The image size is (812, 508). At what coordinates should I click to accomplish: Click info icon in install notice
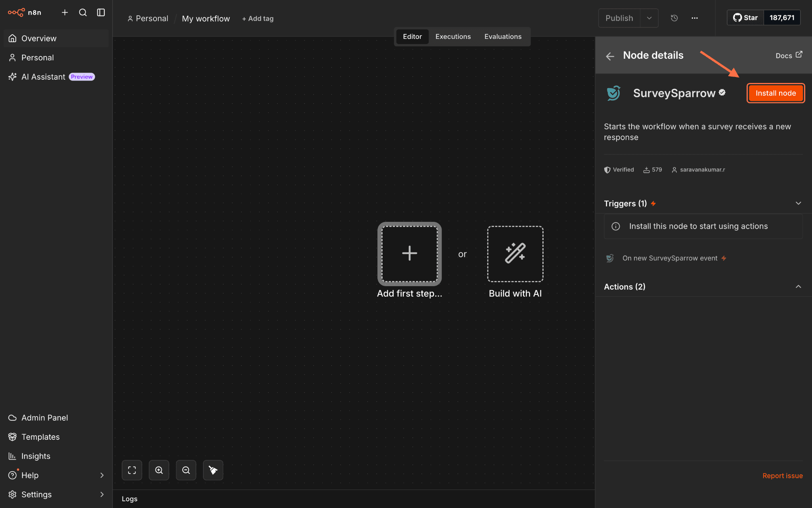[616, 226]
